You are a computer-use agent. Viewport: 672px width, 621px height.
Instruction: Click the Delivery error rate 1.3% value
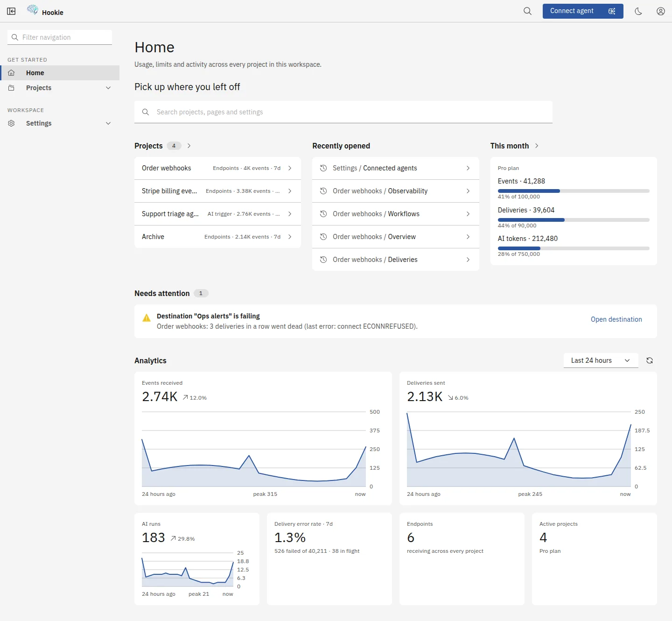290,538
